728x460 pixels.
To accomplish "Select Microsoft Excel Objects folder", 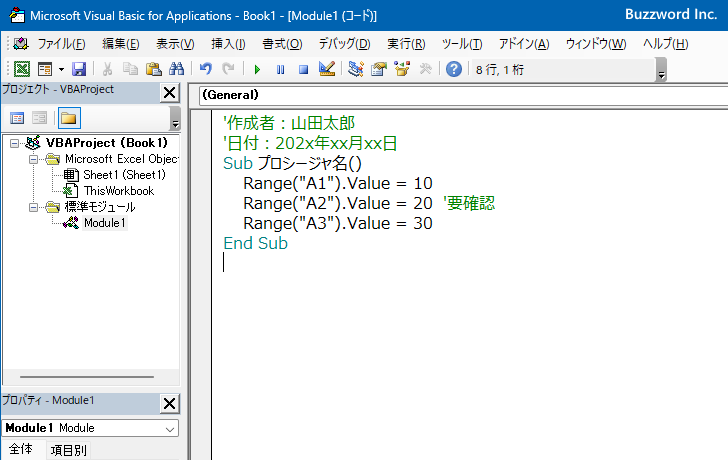I will [x=122, y=159].
